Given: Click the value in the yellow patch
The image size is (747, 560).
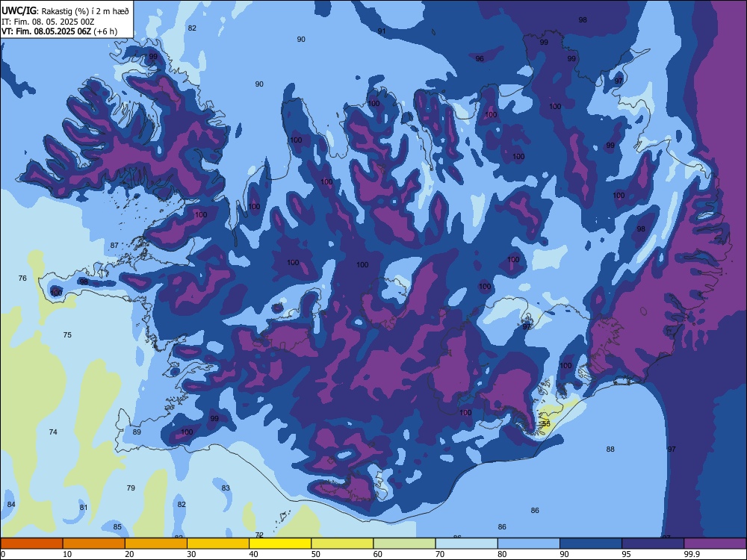Looking at the screenshot, I should click(x=546, y=423).
